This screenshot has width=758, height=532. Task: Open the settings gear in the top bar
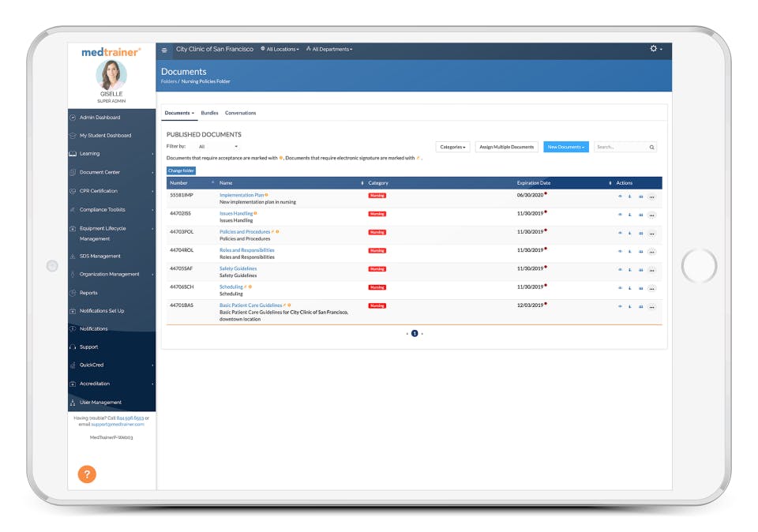click(x=655, y=47)
